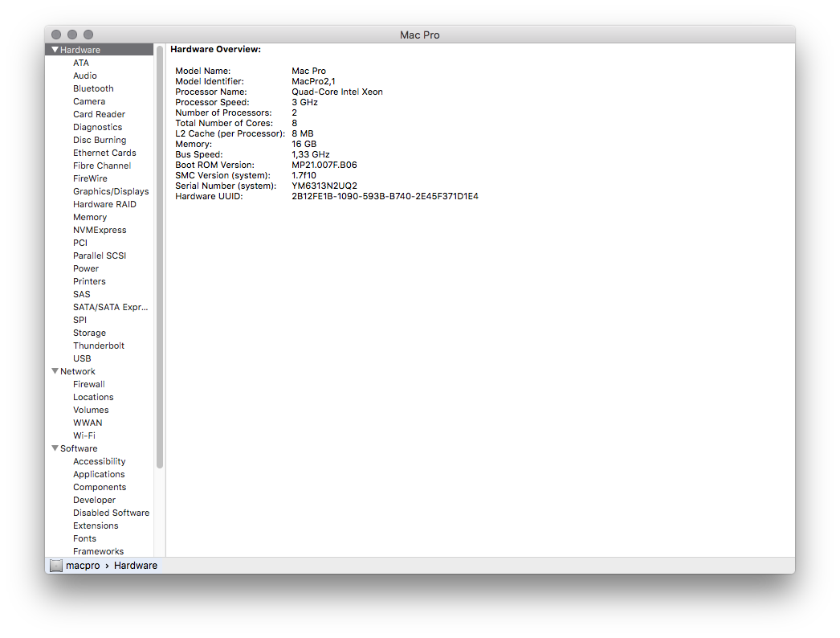840x638 pixels.
Task: Click the Mac Pro window title
Action: (x=419, y=35)
